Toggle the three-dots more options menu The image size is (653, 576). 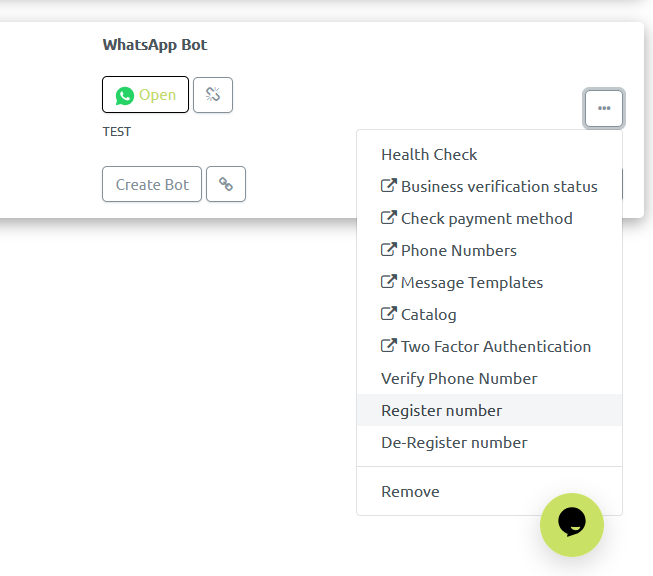coord(604,108)
